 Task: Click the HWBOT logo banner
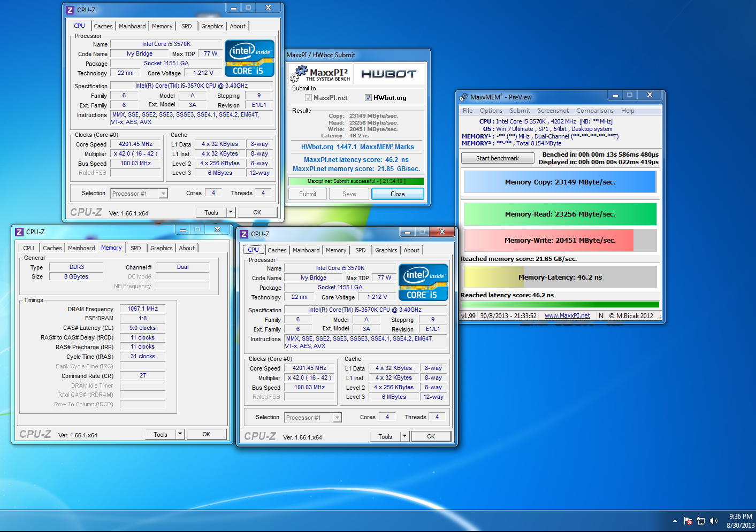point(389,74)
